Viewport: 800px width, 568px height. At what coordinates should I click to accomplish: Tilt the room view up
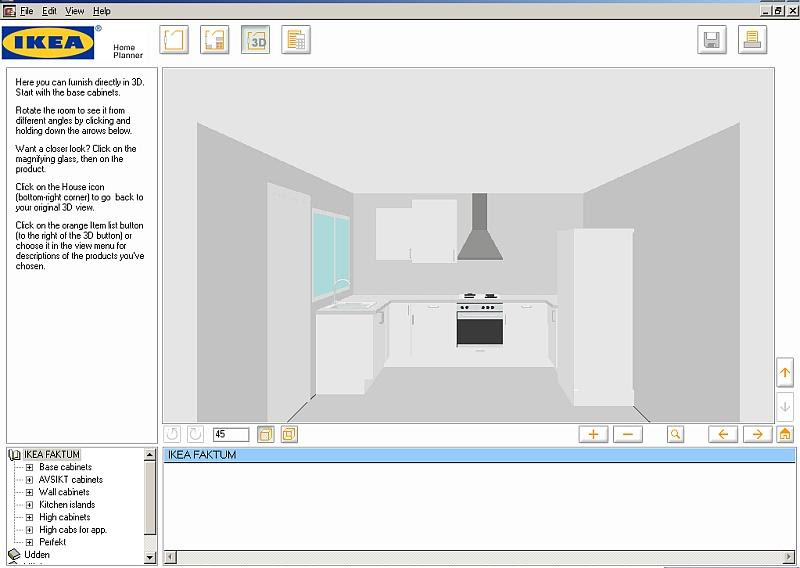[x=785, y=373]
